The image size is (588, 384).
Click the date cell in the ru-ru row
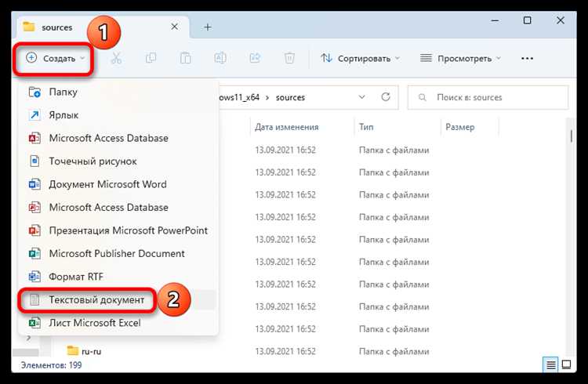[285, 352]
